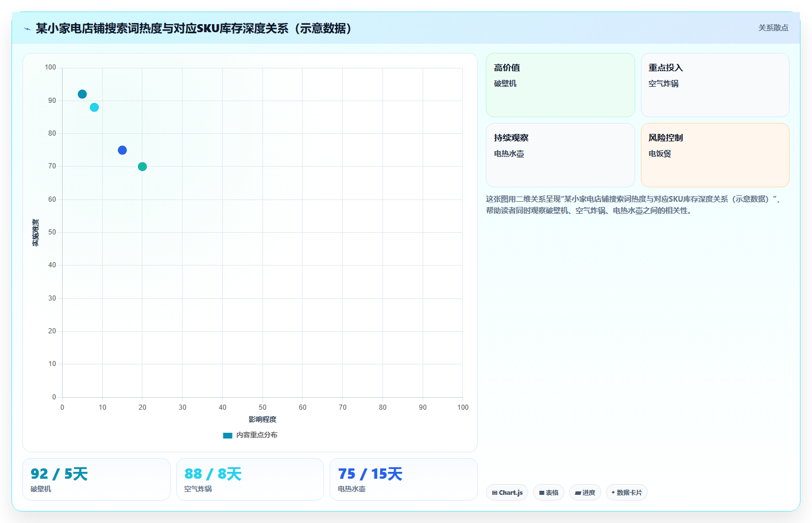The width and height of the screenshot is (812, 523).
Task: Click the lightning icon beside the chart title
Action: click(27, 29)
